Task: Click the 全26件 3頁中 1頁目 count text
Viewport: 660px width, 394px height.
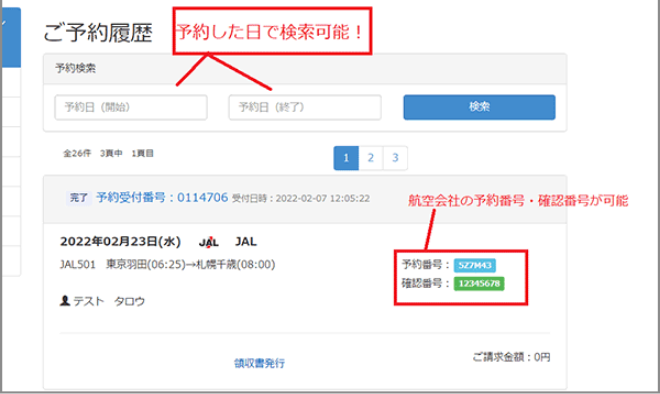Action: click(108, 153)
